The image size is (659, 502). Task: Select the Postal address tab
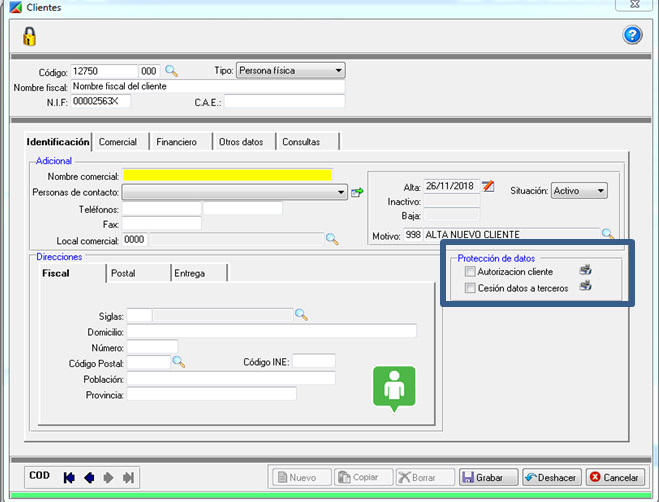pyautogui.click(x=123, y=273)
